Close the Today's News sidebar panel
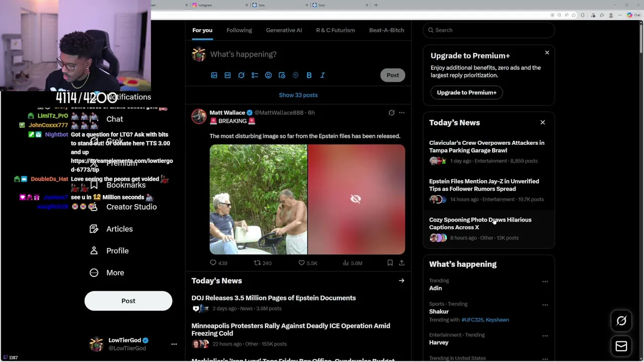This screenshot has width=644, height=362. click(x=542, y=122)
